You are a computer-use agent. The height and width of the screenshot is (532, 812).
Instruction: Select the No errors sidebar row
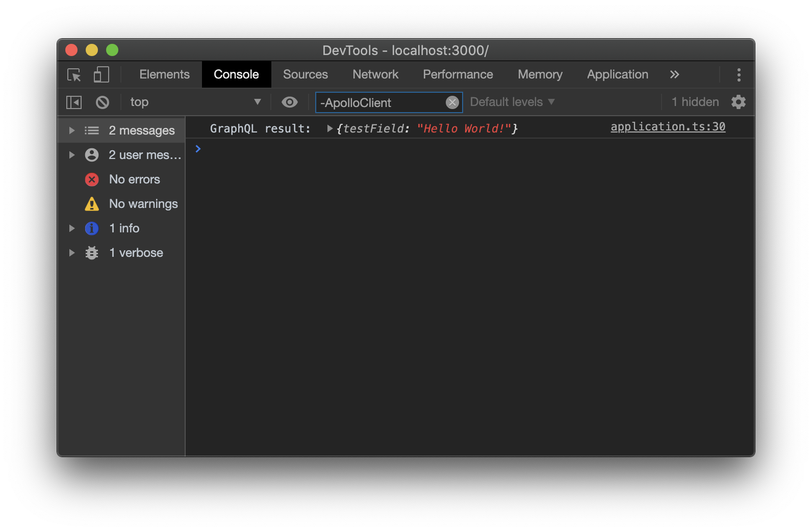click(x=121, y=179)
